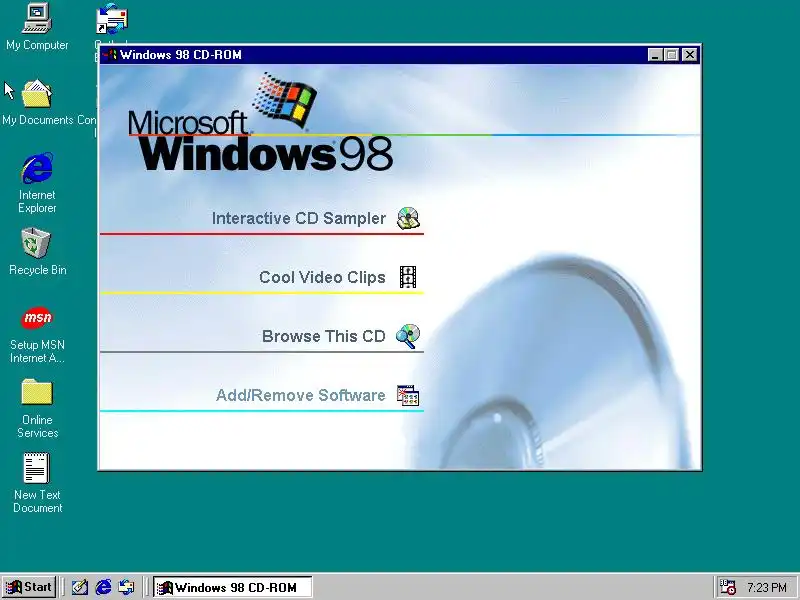Choose the Browse This CD link

(323, 336)
